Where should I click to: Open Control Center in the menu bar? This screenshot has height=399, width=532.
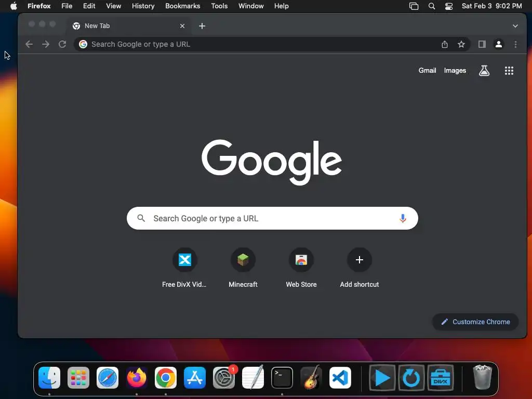[x=449, y=6]
